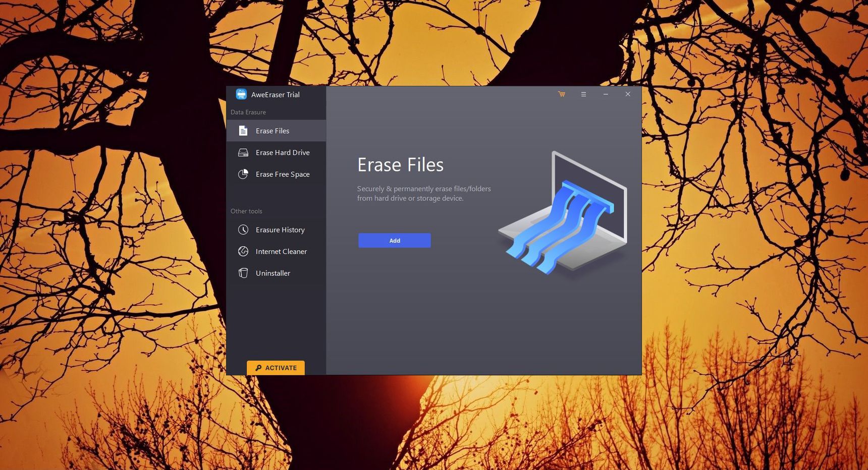The image size is (868, 470).
Task: Click the blue Add button
Action: coord(395,241)
